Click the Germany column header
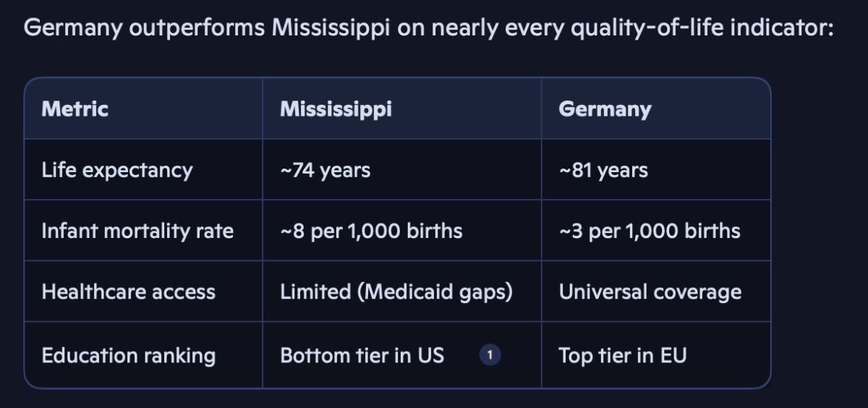868x408 pixels. point(605,109)
